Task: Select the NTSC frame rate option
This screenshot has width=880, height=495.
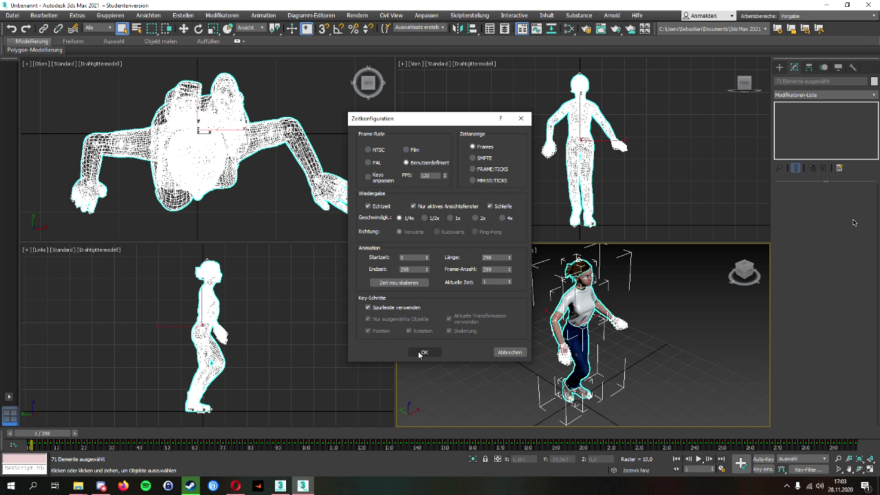Action: coord(368,150)
